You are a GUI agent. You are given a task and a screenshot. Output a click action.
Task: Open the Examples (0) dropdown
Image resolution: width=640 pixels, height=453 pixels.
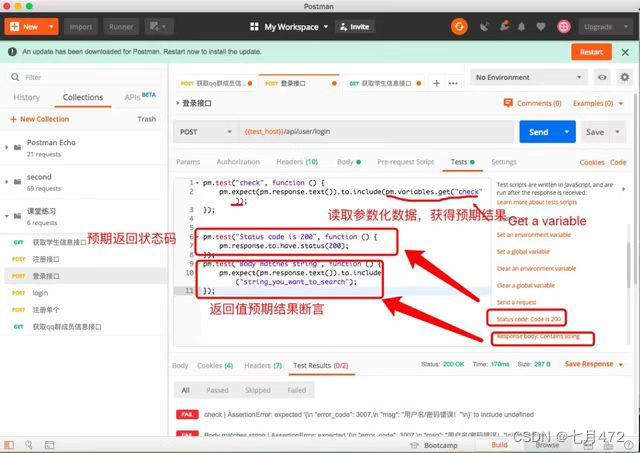(x=598, y=103)
